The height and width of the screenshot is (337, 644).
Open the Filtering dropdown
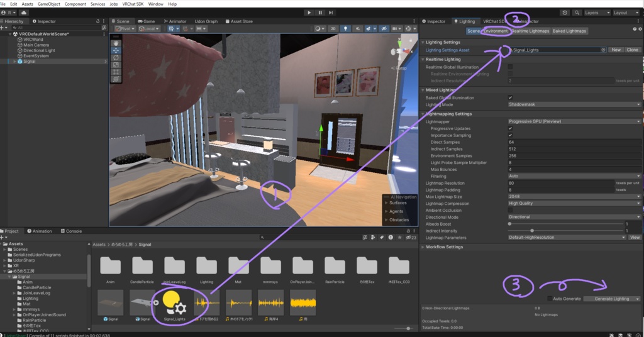coord(574,176)
